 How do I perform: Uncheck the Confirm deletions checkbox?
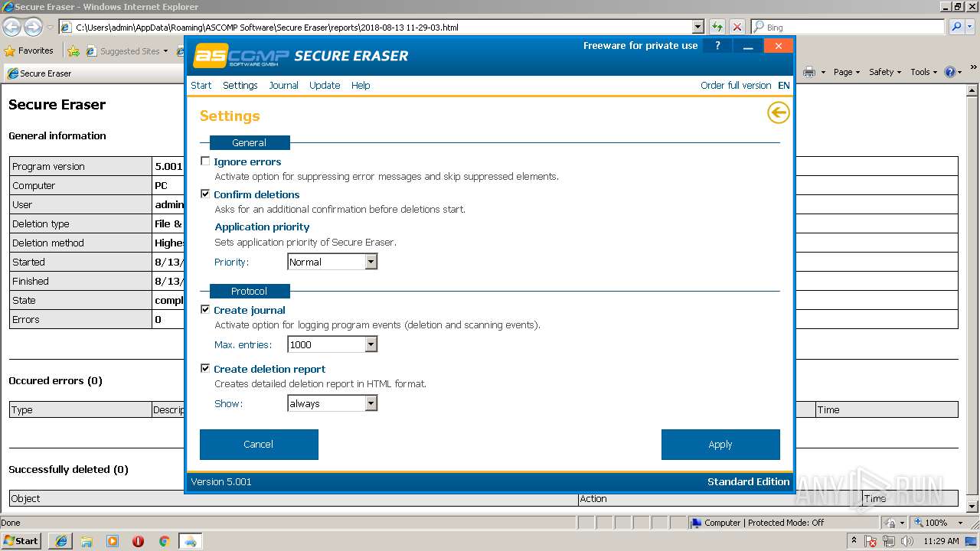205,194
